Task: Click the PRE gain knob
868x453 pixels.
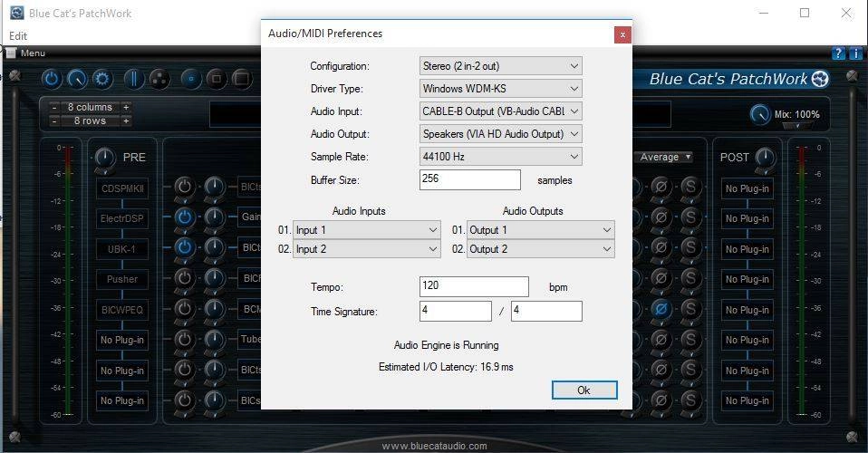Action: click(104, 159)
